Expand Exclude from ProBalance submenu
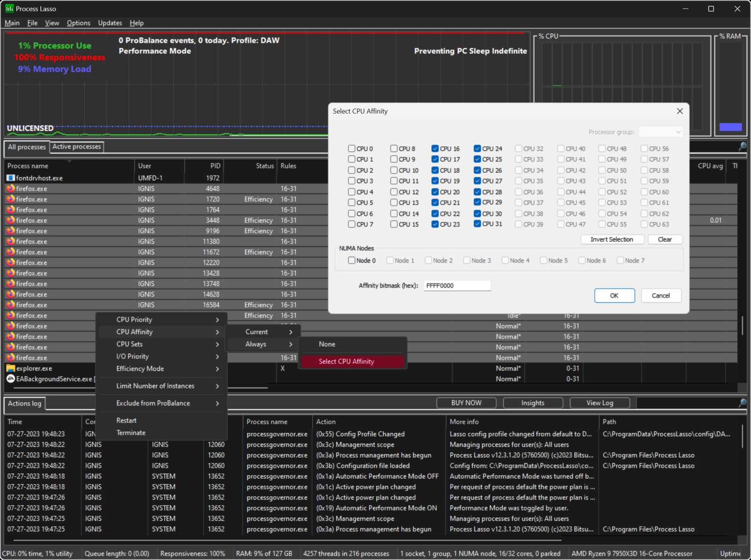Screen dimensions: 751x560 [162, 403]
